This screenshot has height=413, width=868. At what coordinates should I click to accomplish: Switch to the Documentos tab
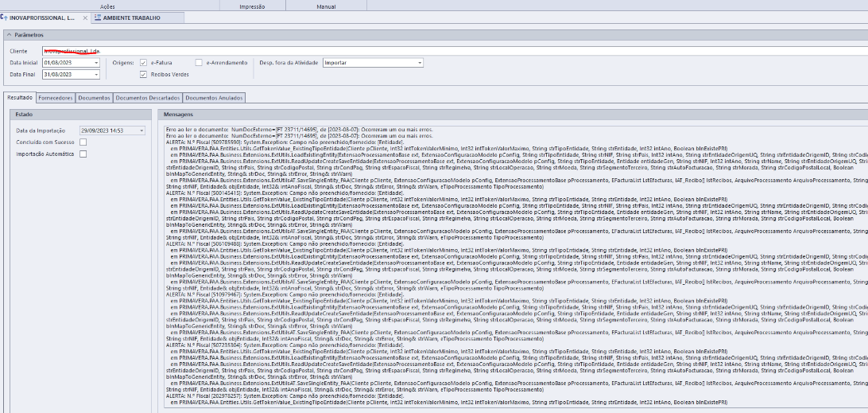pos(94,98)
